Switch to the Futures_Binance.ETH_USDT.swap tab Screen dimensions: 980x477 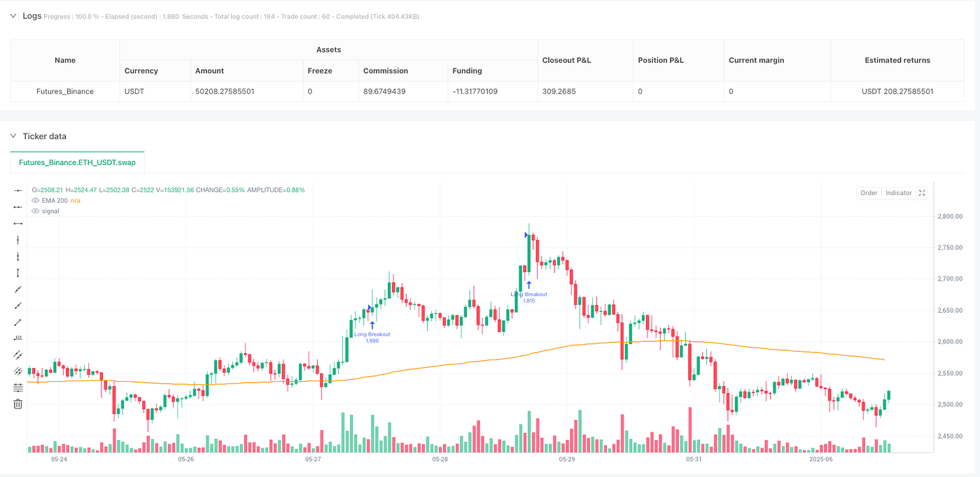coord(77,162)
